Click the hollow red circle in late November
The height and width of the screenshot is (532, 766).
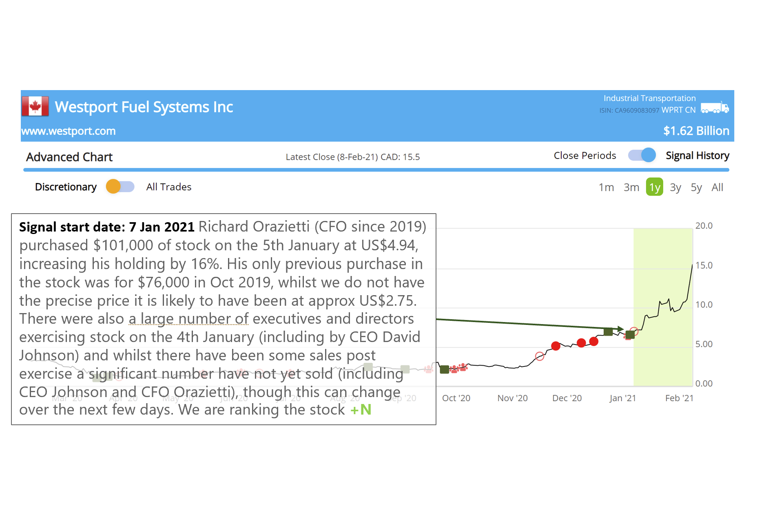pyautogui.click(x=540, y=356)
